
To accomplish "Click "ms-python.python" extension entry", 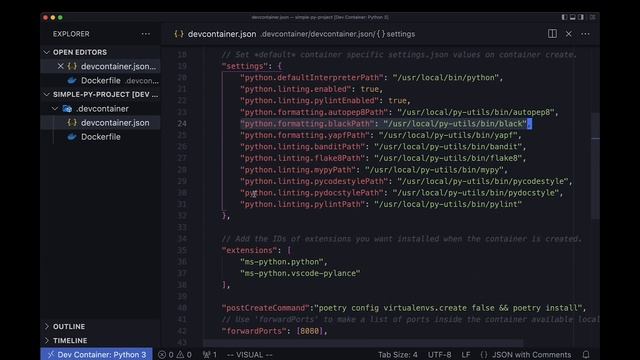I will [282, 262].
